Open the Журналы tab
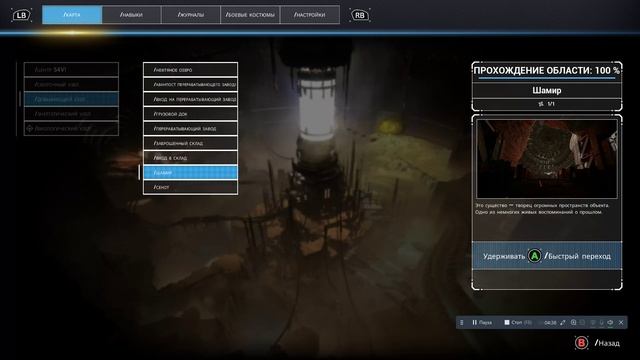 (191, 15)
